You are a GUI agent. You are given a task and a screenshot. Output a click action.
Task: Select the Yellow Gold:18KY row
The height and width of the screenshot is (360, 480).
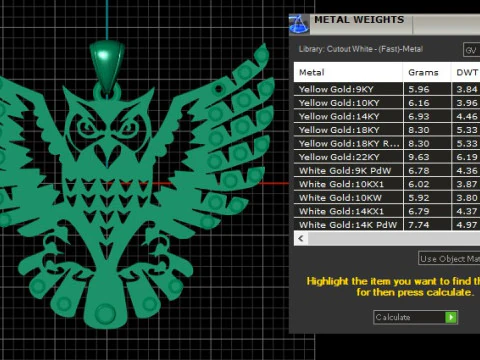click(387, 130)
